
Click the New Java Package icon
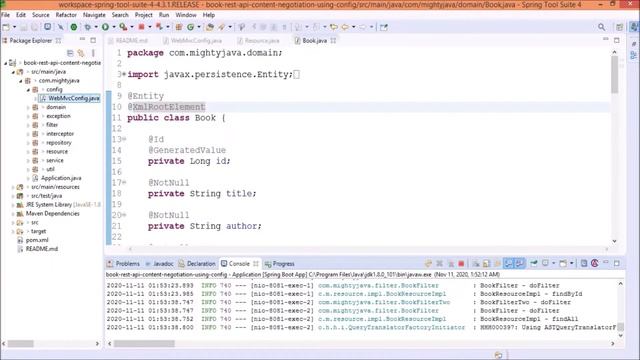pos(179,27)
